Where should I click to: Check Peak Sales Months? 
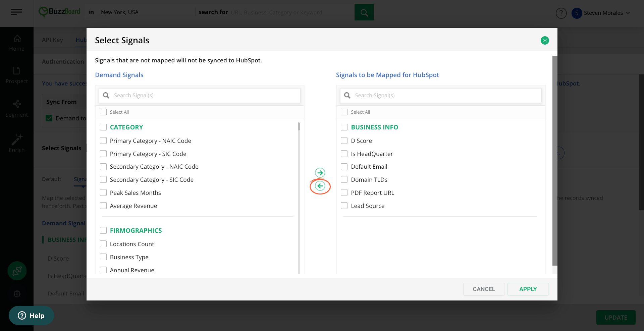tap(103, 192)
